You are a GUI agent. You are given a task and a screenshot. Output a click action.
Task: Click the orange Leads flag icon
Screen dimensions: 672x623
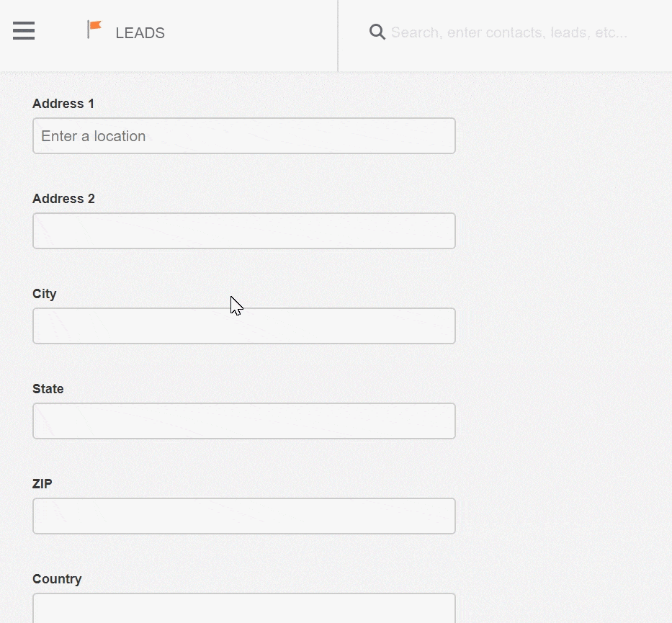[94, 29]
